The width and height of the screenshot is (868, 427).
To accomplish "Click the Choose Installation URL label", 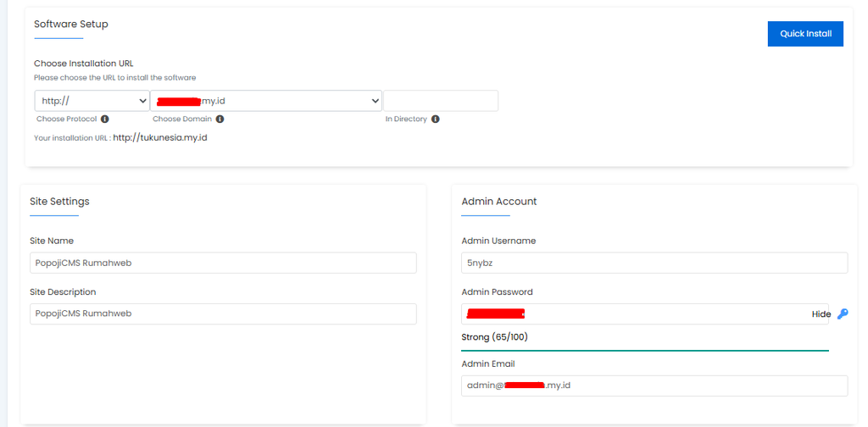I will click(84, 64).
